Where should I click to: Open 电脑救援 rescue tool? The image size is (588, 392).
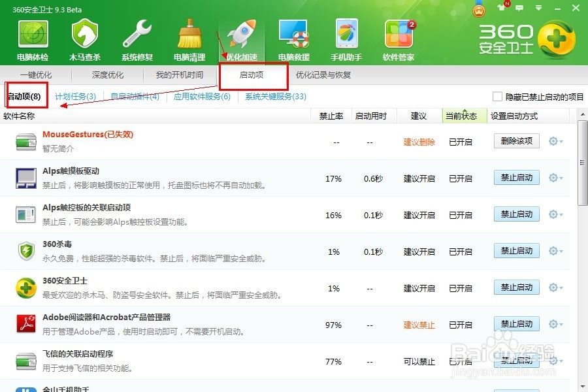[x=293, y=34]
